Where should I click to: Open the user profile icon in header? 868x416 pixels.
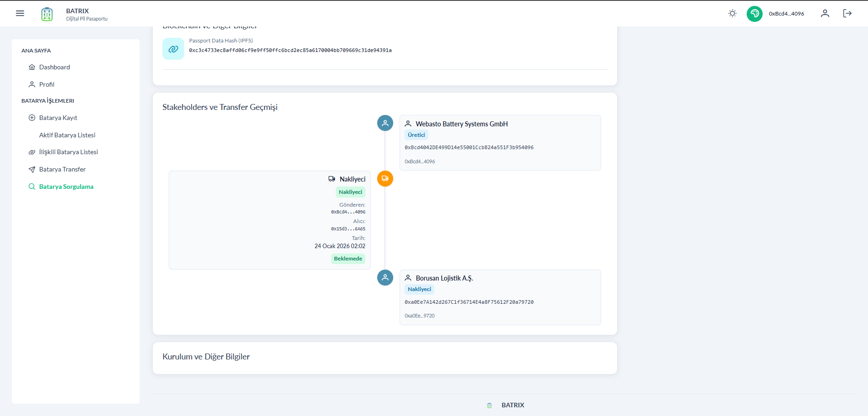click(825, 14)
